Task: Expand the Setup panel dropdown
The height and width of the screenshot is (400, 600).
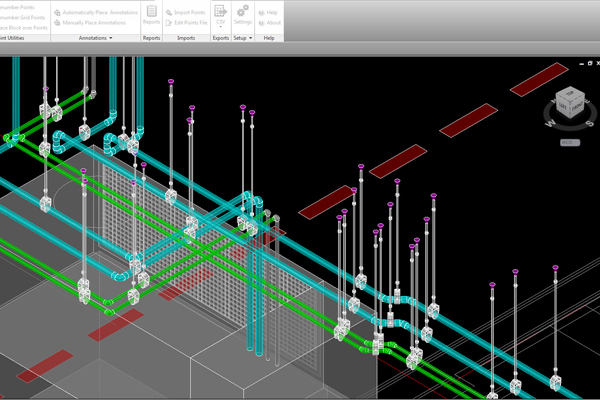Action: point(252,37)
